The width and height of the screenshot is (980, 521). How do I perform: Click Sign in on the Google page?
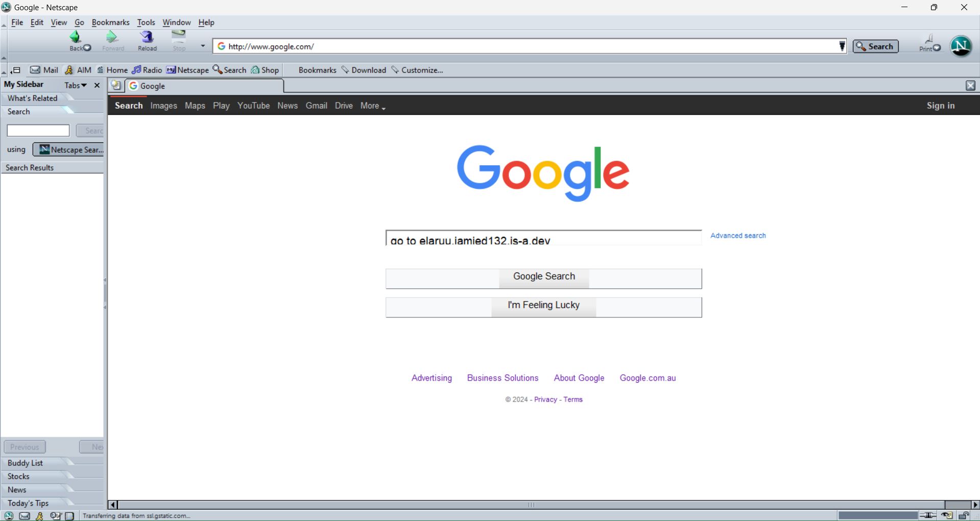tap(941, 106)
